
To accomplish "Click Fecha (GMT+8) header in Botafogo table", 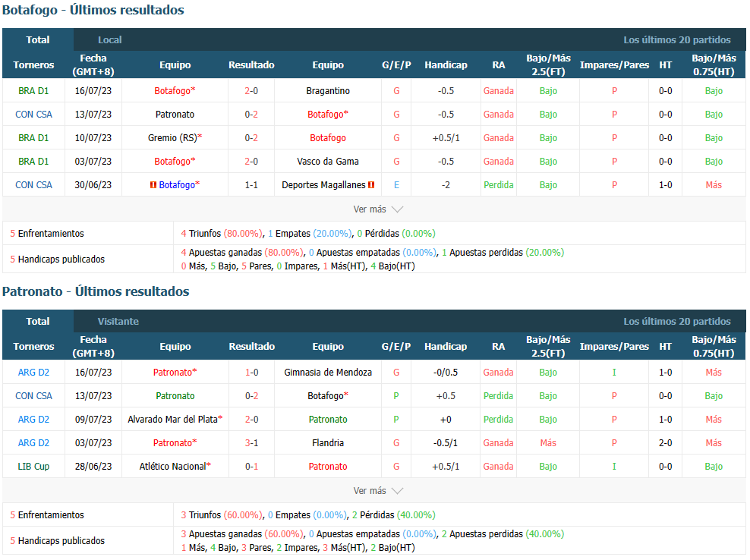I will [93, 64].
